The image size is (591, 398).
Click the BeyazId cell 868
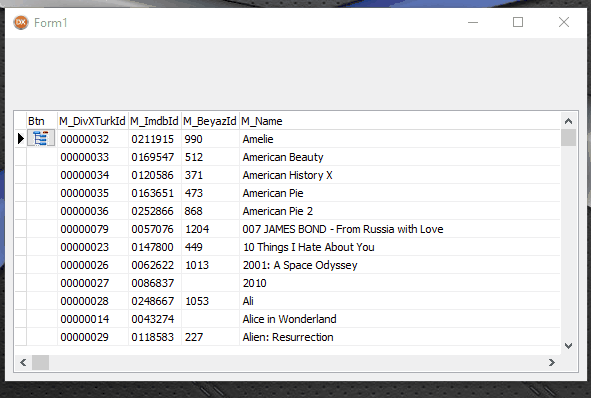(x=210, y=211)
